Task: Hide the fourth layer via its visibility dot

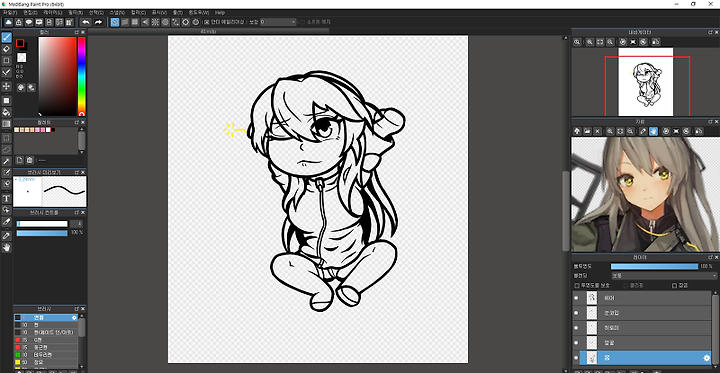Action: pos(576,343)
